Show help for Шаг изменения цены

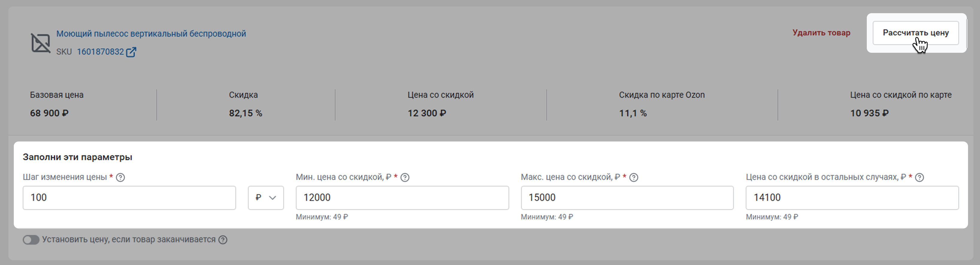120,177
